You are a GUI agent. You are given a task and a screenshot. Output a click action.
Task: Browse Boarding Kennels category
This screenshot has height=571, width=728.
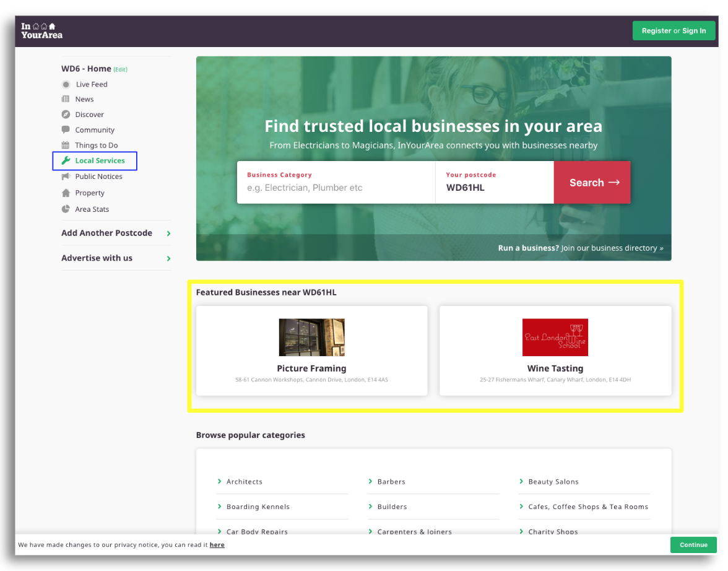(x=258, y=507)
